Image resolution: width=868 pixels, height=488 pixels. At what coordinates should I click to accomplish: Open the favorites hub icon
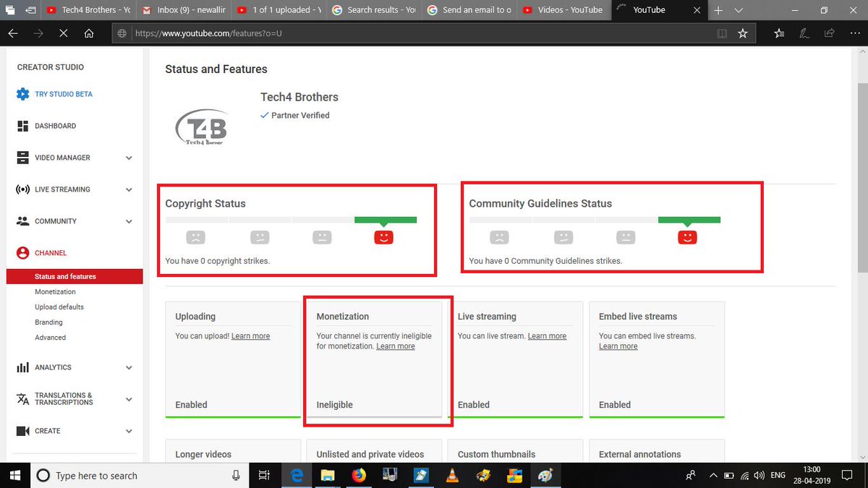tap(779, 33)
